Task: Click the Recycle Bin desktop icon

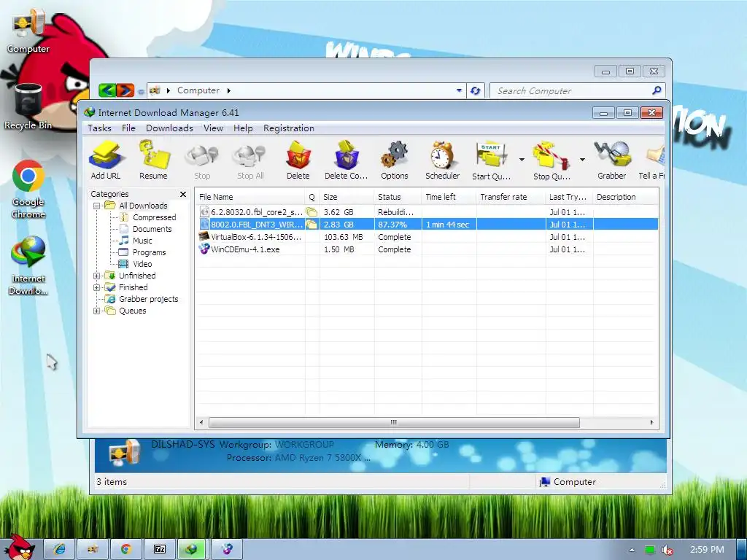Action: click(28, 106)
